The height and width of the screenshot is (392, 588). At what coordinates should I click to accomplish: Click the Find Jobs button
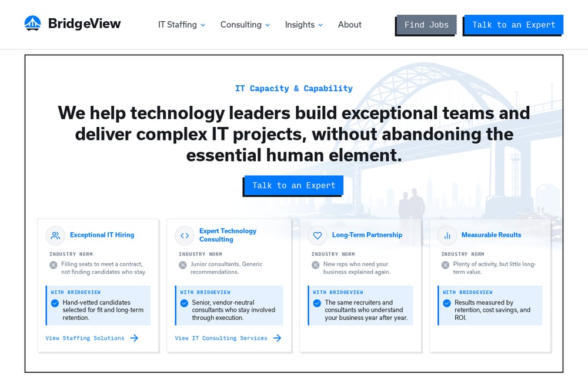426,25
